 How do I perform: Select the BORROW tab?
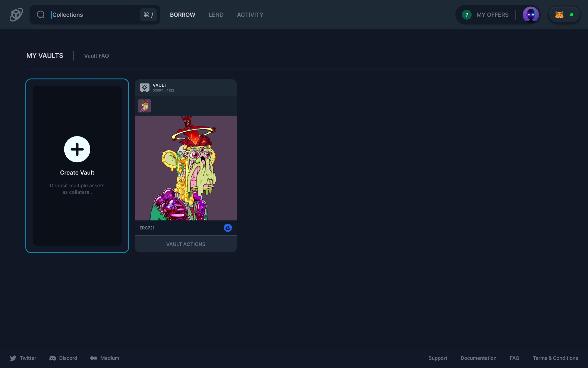tap(182, 15)
